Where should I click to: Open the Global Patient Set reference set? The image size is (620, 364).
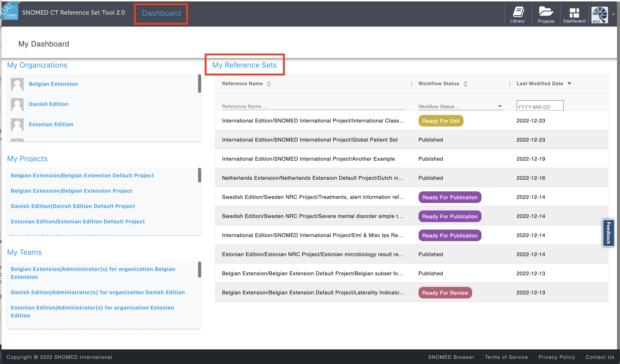[310, 140]
